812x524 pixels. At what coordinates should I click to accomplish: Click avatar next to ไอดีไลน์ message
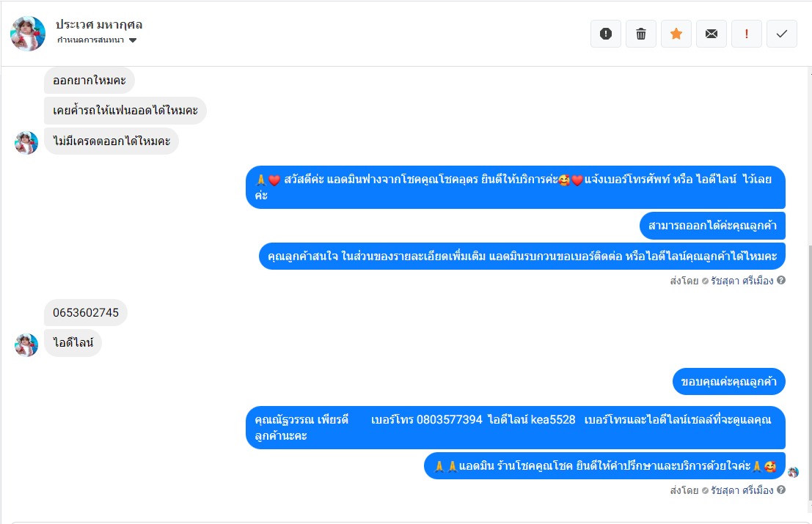(26, 345)
